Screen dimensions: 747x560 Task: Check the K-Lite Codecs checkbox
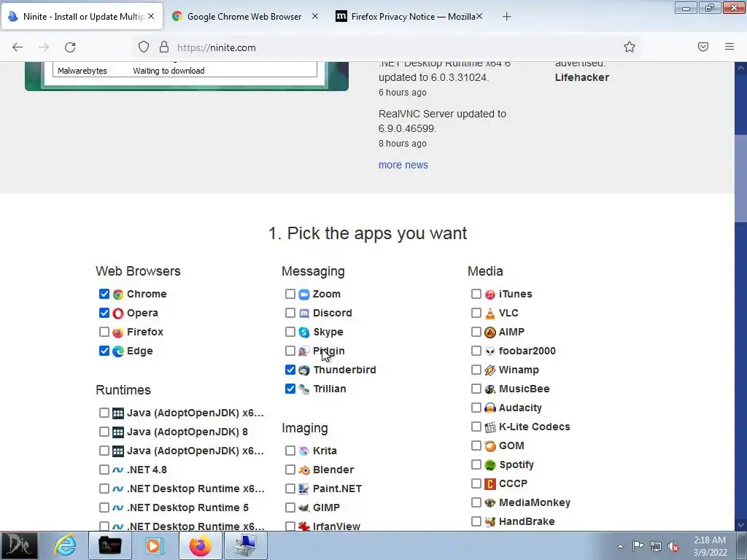476,427
